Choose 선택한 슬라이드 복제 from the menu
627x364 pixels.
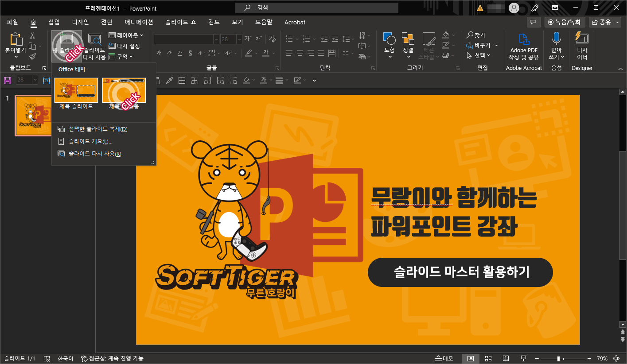(98, 128)
